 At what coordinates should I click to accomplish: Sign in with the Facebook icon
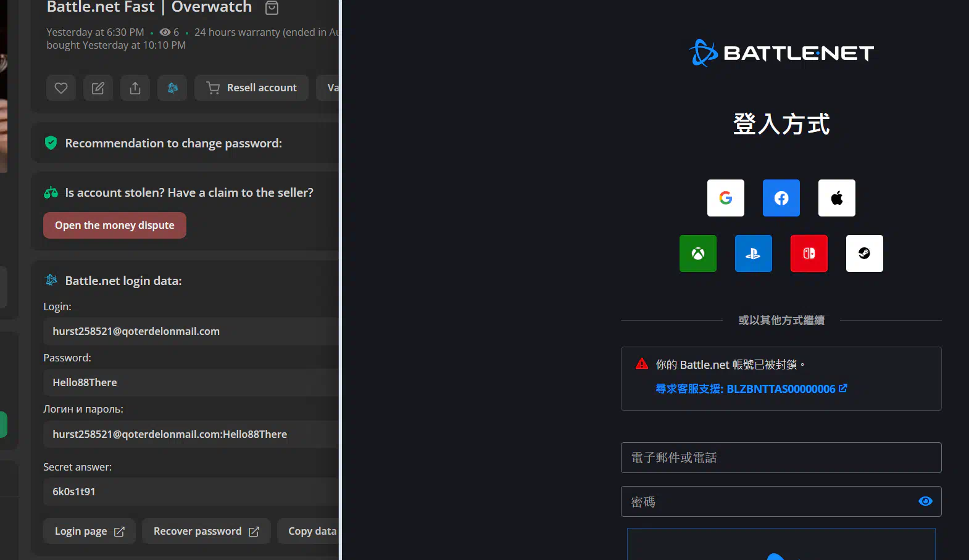coord(781,198)
